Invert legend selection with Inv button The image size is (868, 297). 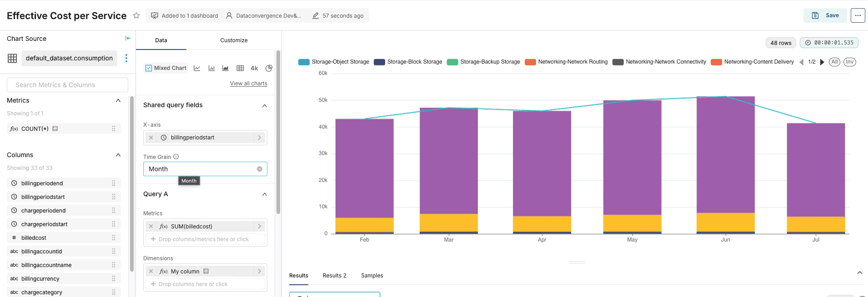click(849, 62)
